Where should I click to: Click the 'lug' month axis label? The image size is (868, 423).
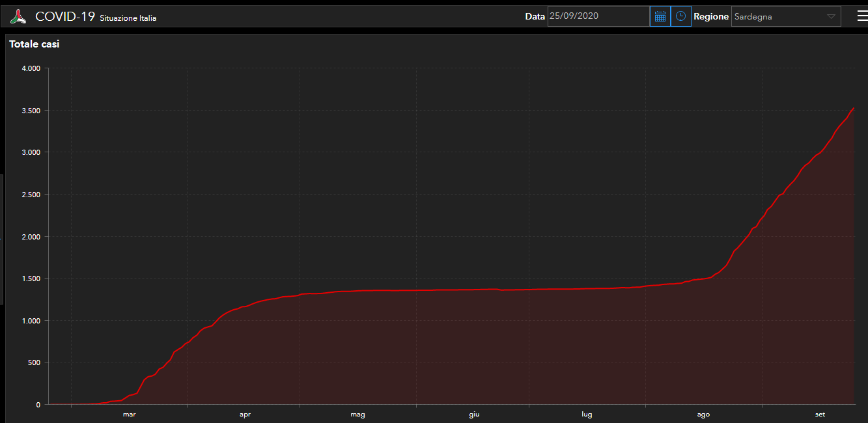pyautogui.click(x=587, y=415)
